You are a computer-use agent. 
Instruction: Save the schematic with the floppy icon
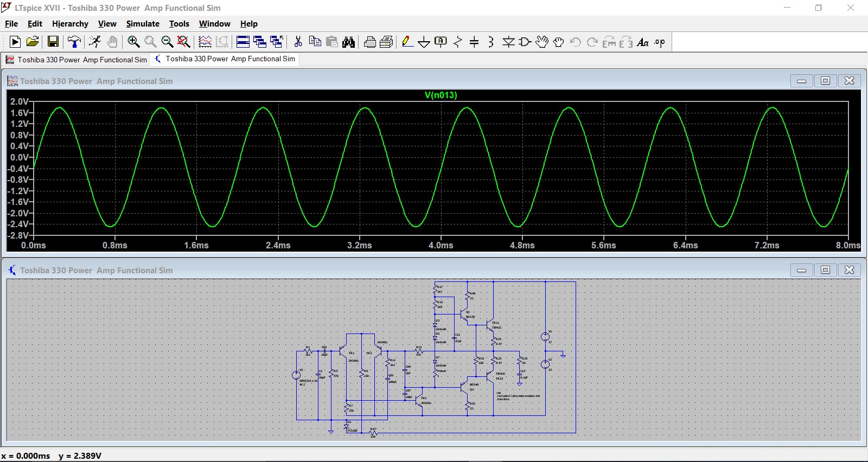pos(53,42)
